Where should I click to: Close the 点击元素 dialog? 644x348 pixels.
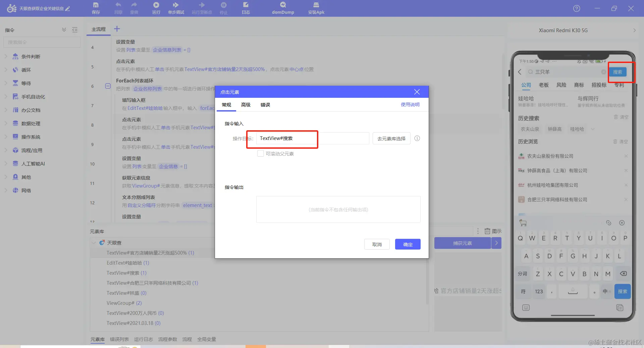click(417, 92)
